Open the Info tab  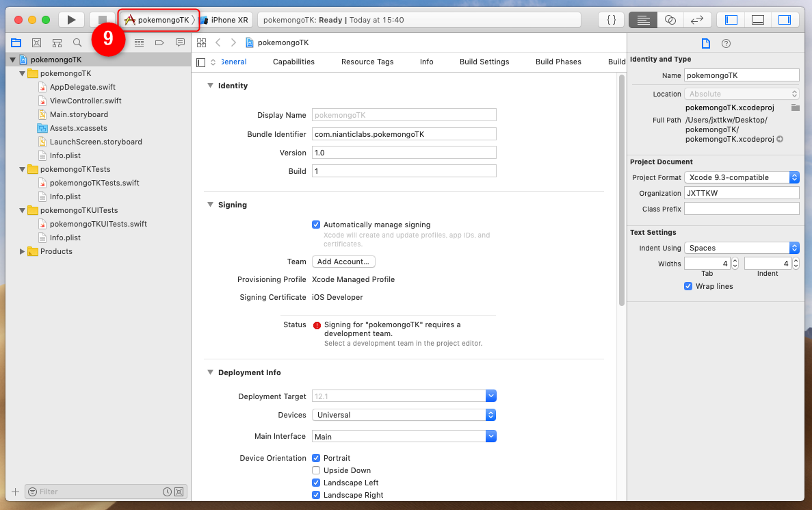(427, 62)
